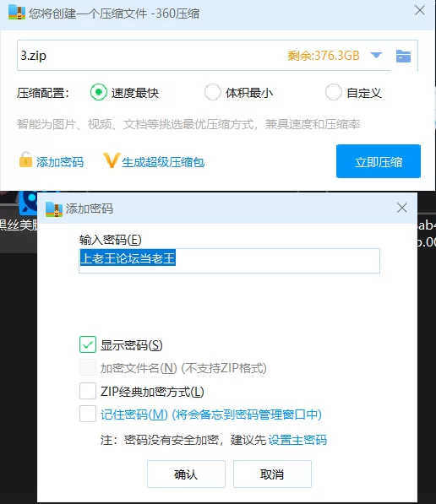Confirm the password with the 确认 button
436x504 pixels.
[x=186, y=474]
